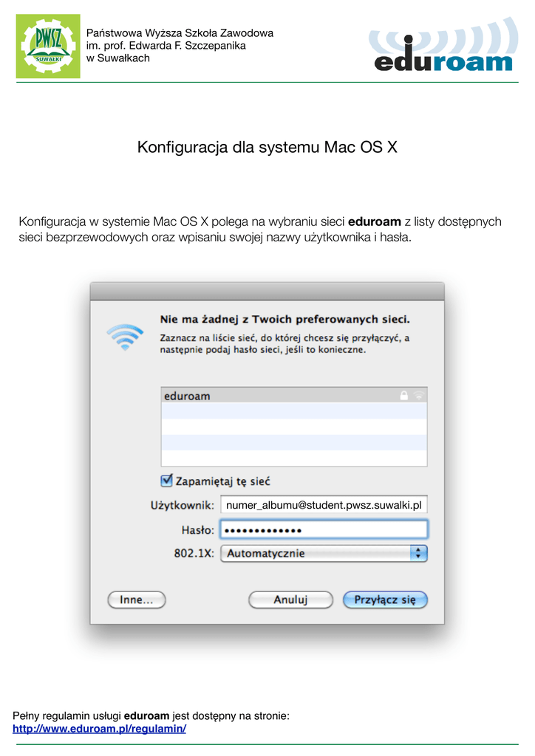This screenshot has height=756, width=535.
Task: Click the Konfiguracja dla systemu Mac OS X heading
Action: (x=267, y=147)
